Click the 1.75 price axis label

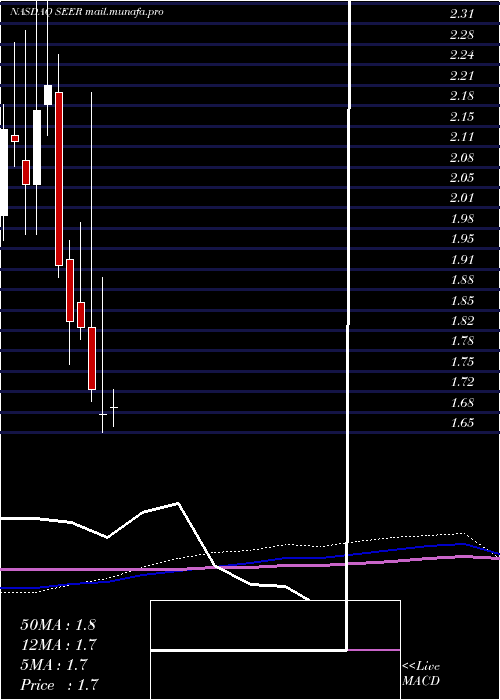pyautogui.click(x=462, y=362)
